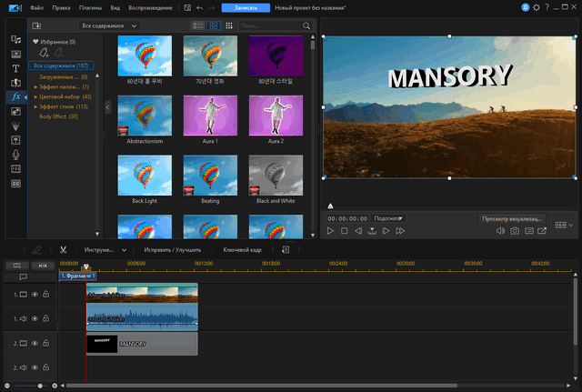Open the Subtitle Room CC icon

pos(15,184)
